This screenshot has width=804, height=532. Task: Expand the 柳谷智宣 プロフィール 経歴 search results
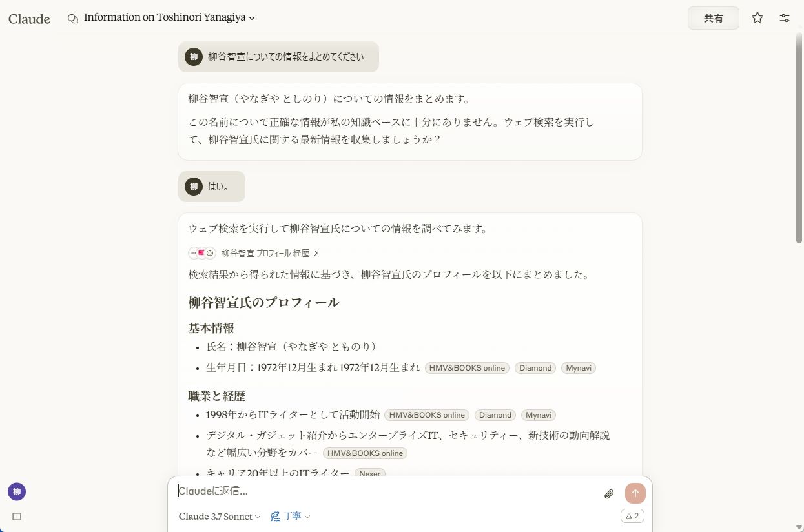pos(270,253)
